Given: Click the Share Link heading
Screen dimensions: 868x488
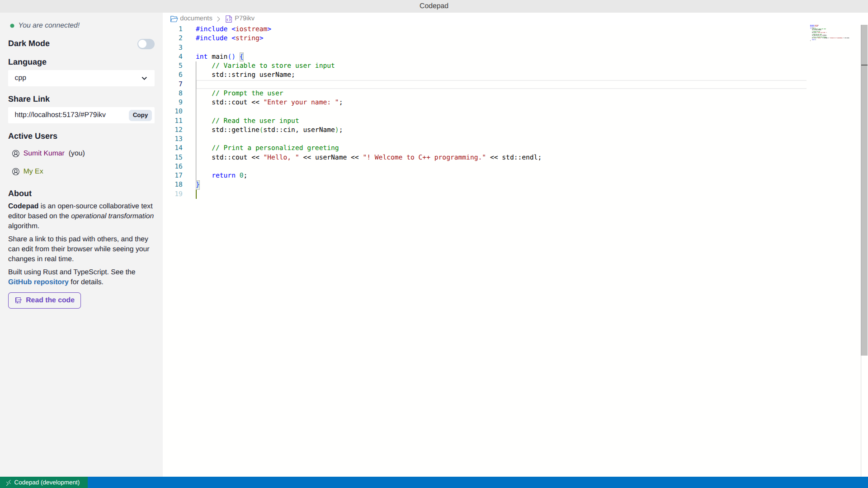Looking at the screenshot, I should [29, 99].
